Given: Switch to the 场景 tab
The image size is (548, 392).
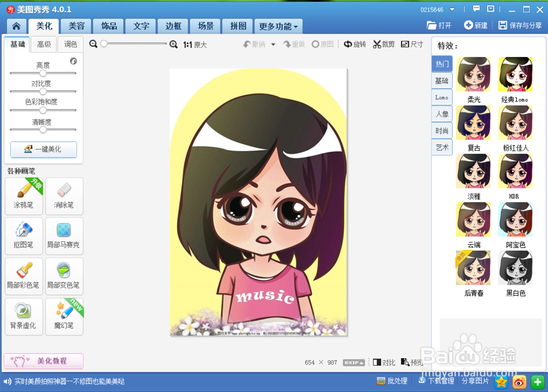Looking at the screenshot, I should pyautogui.click(x=206, y=26).
